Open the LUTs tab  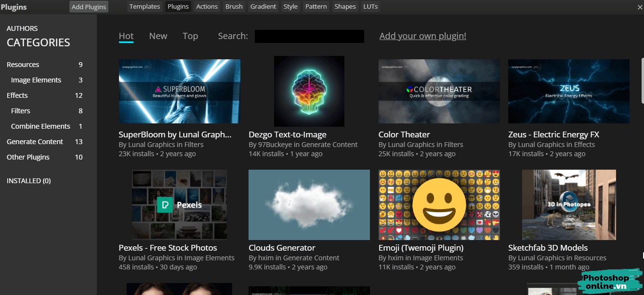click(x=370, y=6)
